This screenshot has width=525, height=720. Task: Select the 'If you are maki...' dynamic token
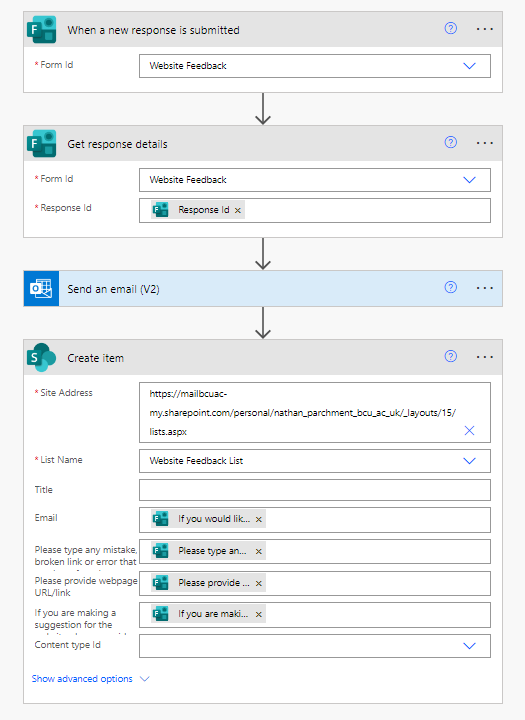coord(208,614)
